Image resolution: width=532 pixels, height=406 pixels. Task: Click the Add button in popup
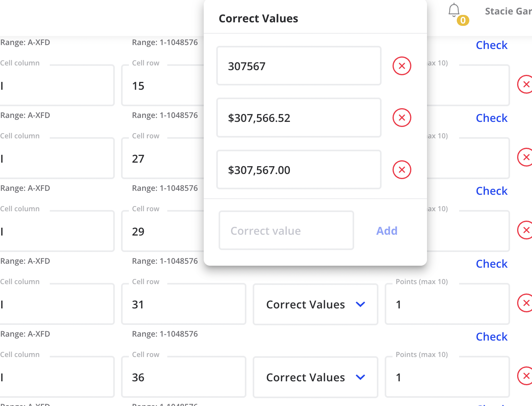click(387, 231)
